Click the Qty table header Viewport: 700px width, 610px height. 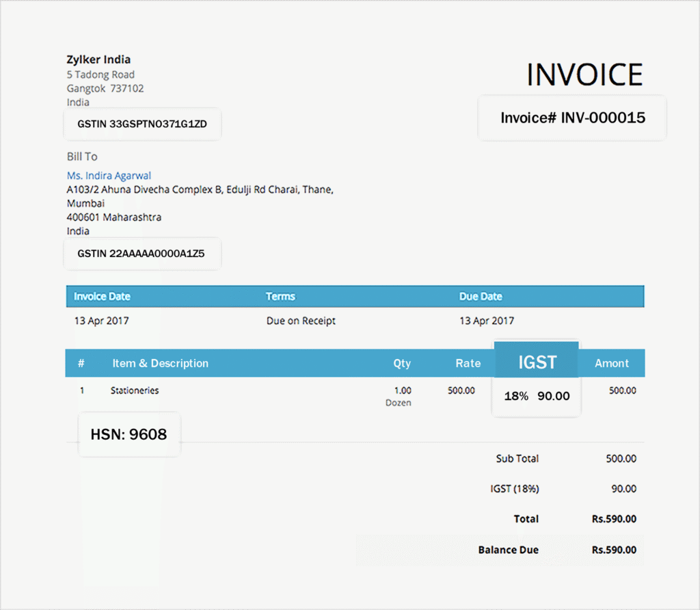(x=402, y=363)
